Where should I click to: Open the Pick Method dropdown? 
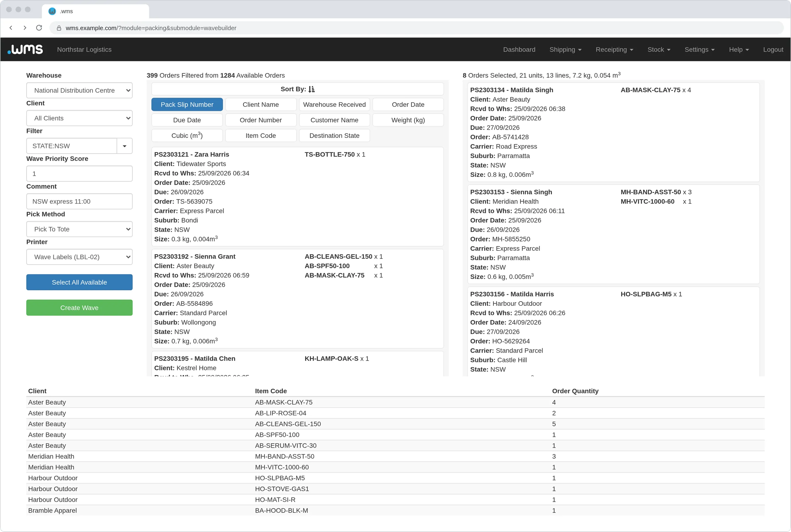pyautogui.click(x=79, y=229)
